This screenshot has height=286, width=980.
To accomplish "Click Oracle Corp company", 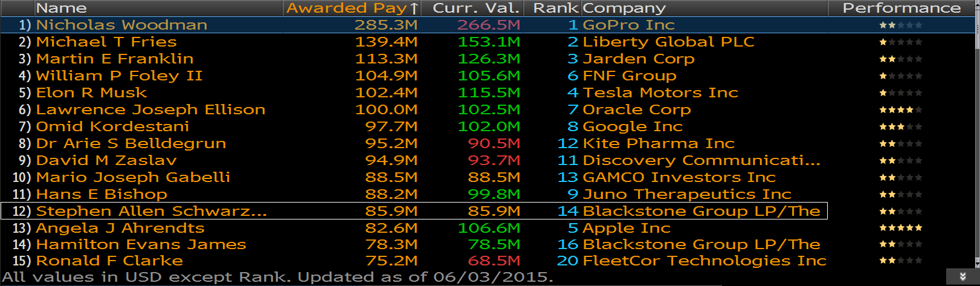I will (x=637, y=109).
